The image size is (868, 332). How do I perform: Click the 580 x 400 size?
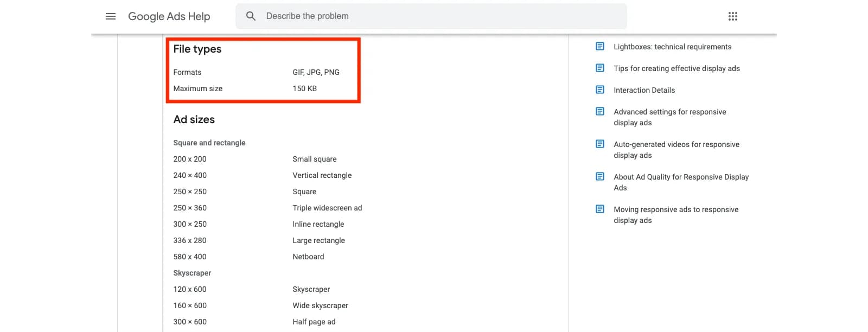click(x=190, y=257)
